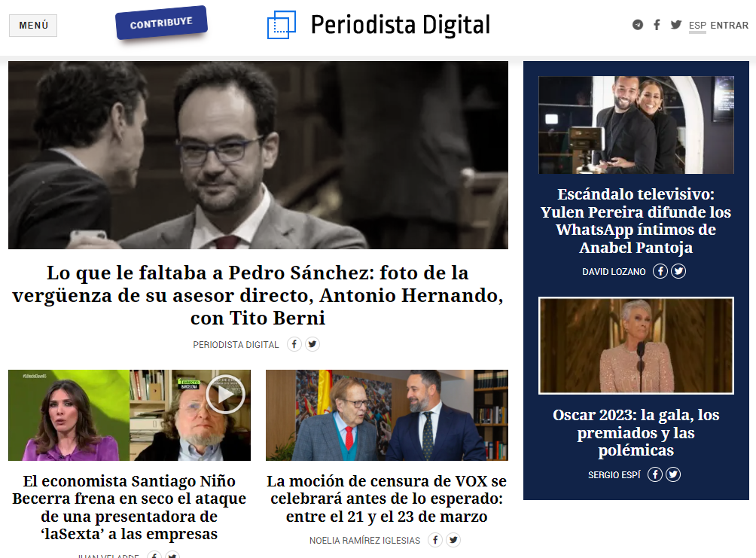Share VOX moción article on Facebook
Viewport: 756px width, 558px height.
point(435,540)
